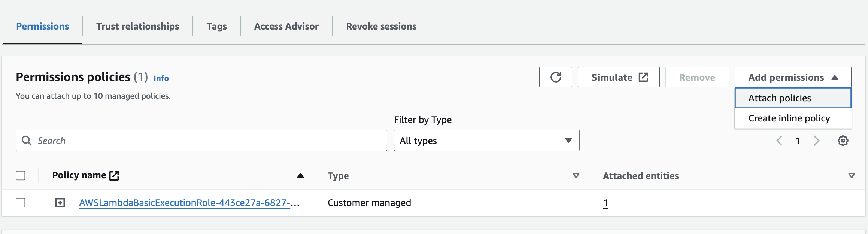Expand the AWSLambdaBasicExecutionRole policy details
868x234 pixels.
click(60, 203)
